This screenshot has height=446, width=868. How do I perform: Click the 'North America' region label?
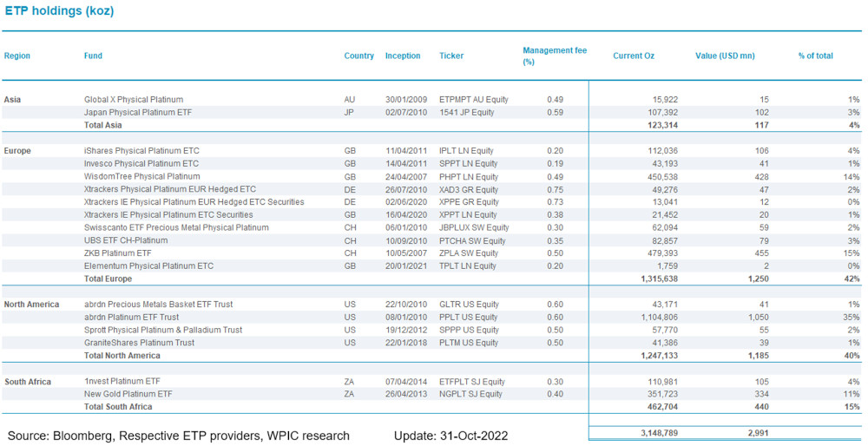click(31, 305)
